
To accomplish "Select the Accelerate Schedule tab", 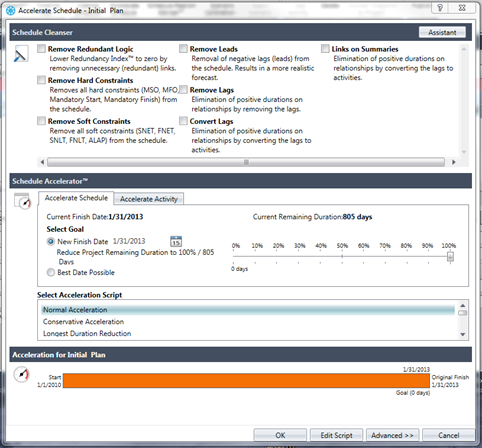I will 76,198.
